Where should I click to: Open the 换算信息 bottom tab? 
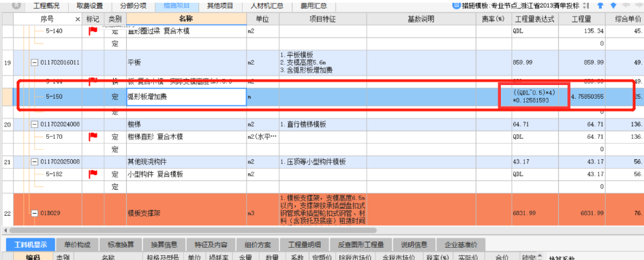pos(164,244)
